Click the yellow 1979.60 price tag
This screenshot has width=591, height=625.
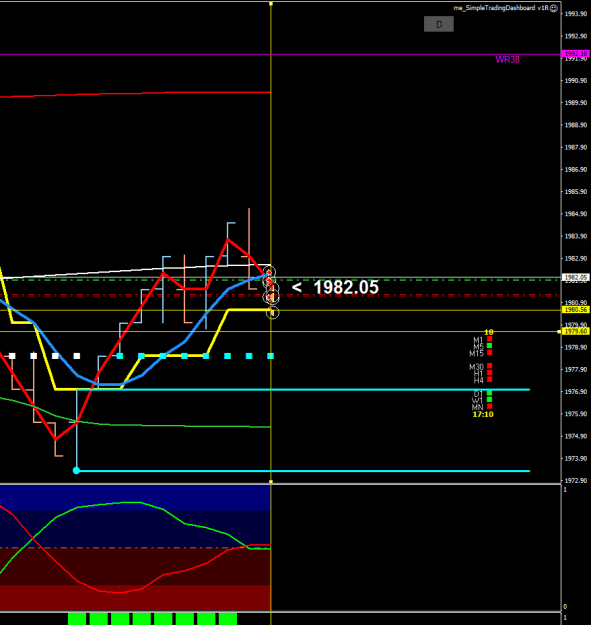pyautogui.click(x=575, y=331)
